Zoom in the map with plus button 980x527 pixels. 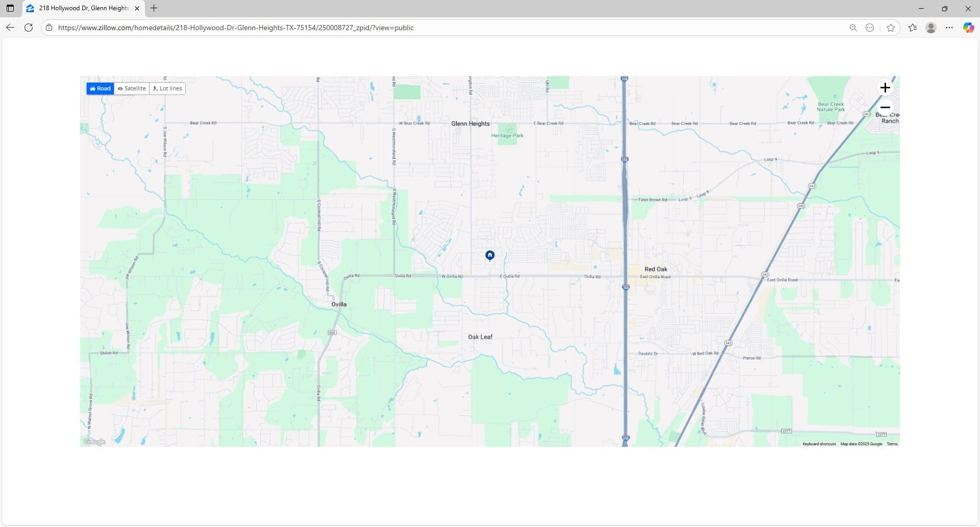(885, 88)
